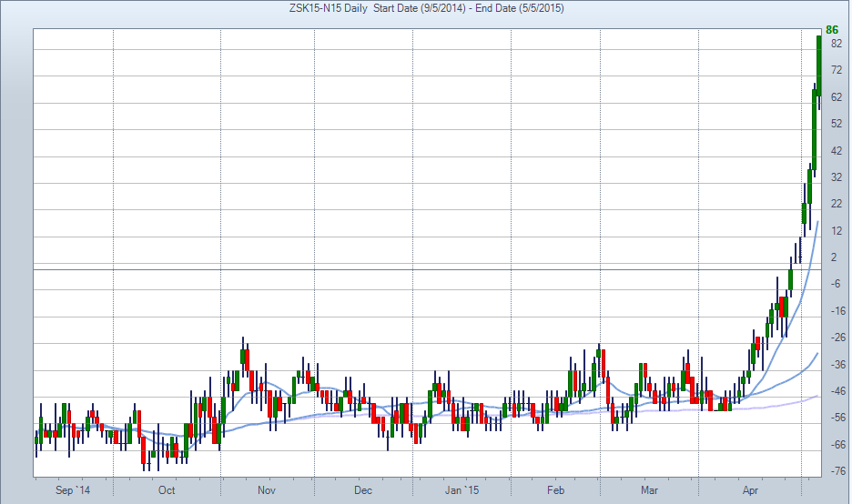852x504 pixels.
Task: Click the -46 price scale value
Action: [835, 391]
